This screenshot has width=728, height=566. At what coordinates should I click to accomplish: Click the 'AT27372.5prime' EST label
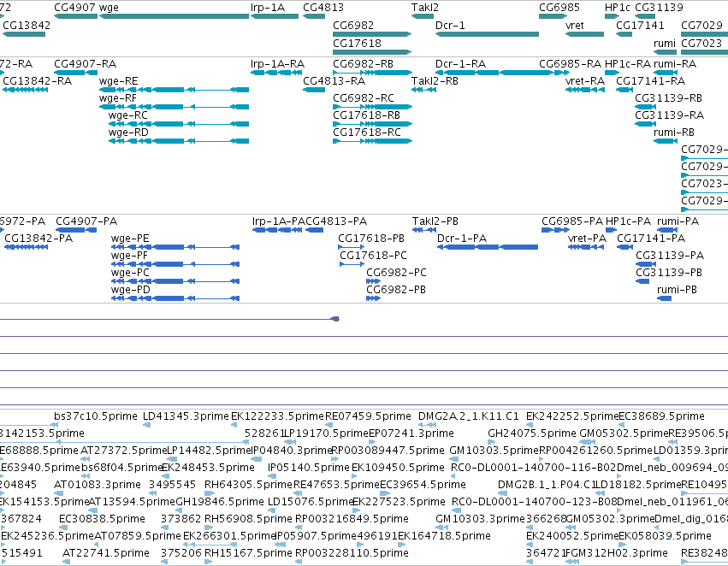123,451
